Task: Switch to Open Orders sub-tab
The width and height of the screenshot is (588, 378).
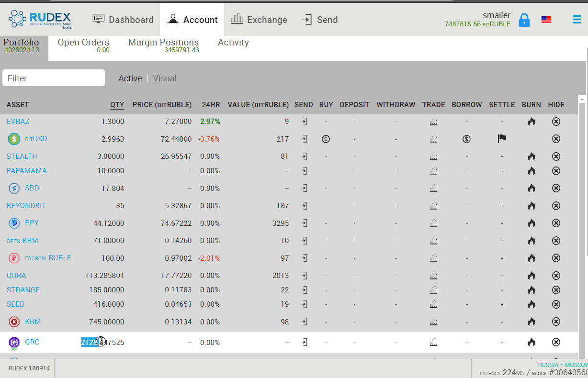Action: pyautogui.click(x=83, y=46)
